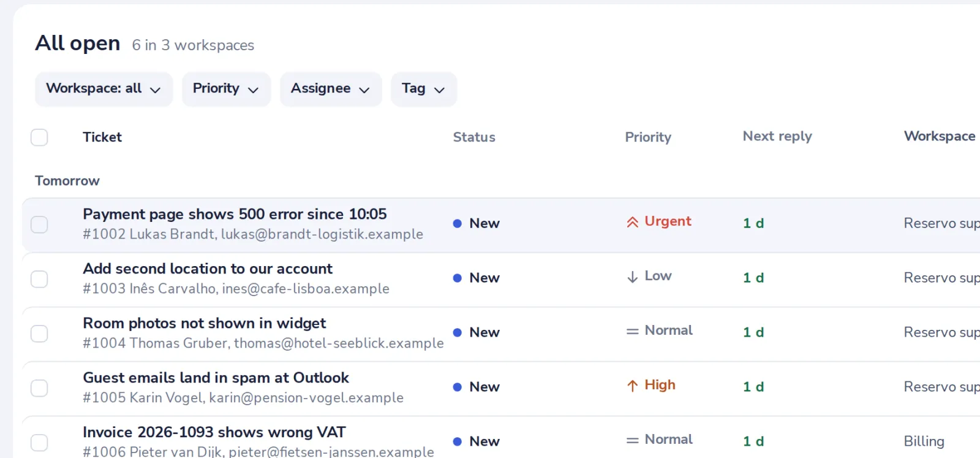Click the Urgent double-chevron priority icon
Screen dimensions: 980x458
tap(632, 222)
